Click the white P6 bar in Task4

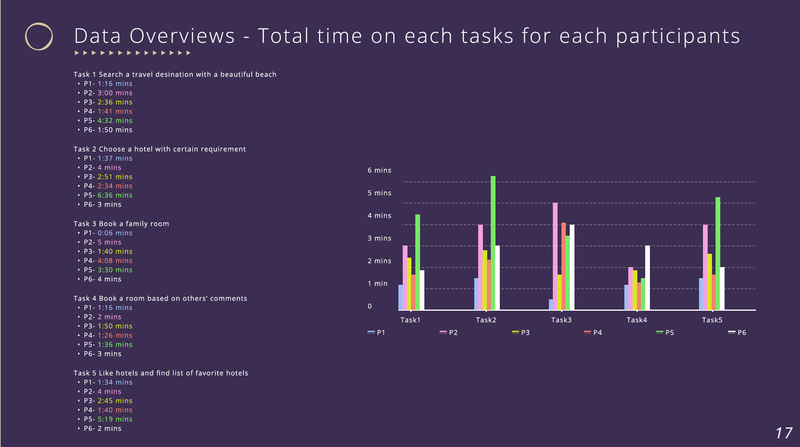pos(647,278)
